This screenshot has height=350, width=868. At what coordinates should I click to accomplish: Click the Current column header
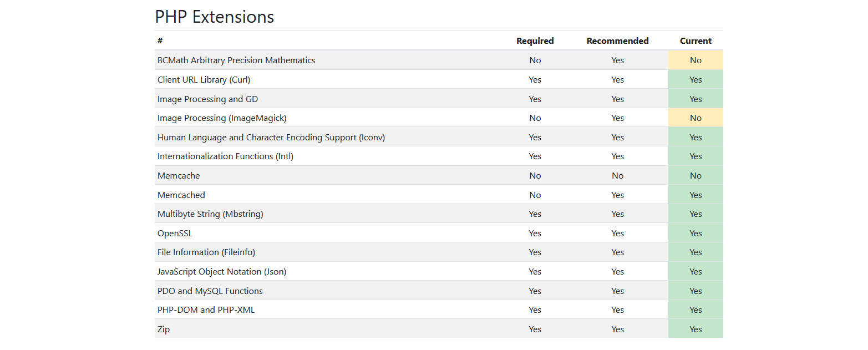(696, 40)
